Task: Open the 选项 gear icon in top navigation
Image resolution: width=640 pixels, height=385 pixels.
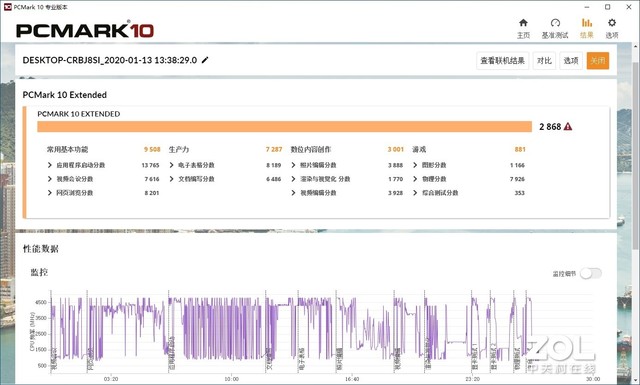Action: point(611,23)
